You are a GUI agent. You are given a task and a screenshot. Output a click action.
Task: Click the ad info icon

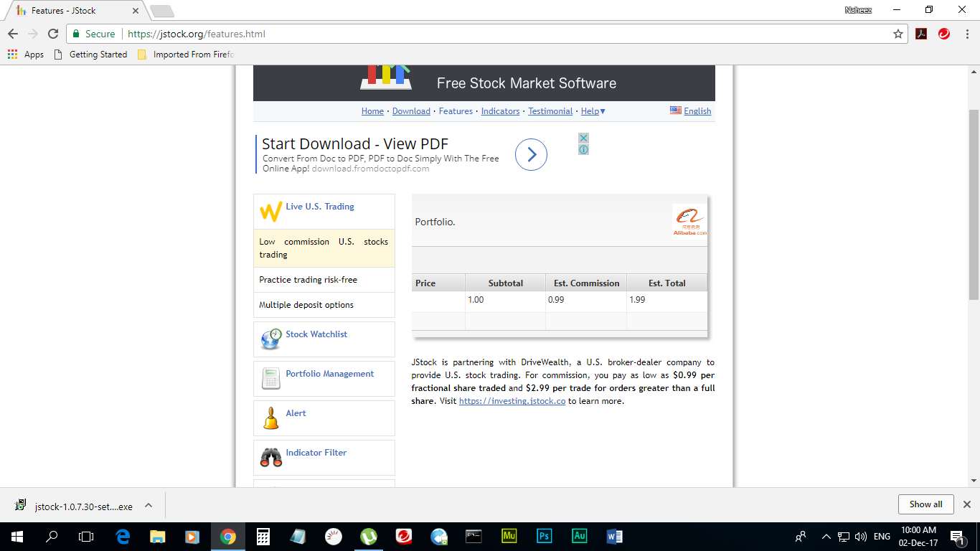[583, 149]
